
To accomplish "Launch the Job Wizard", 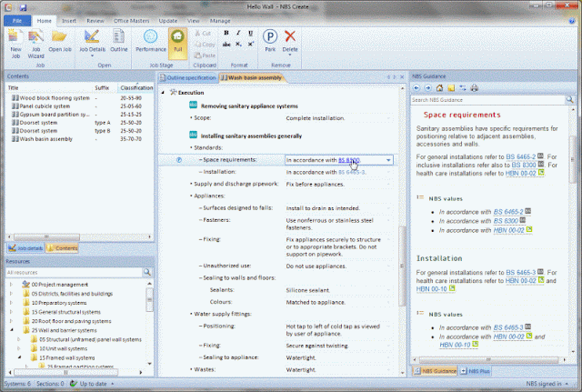I will coord(36,45).
